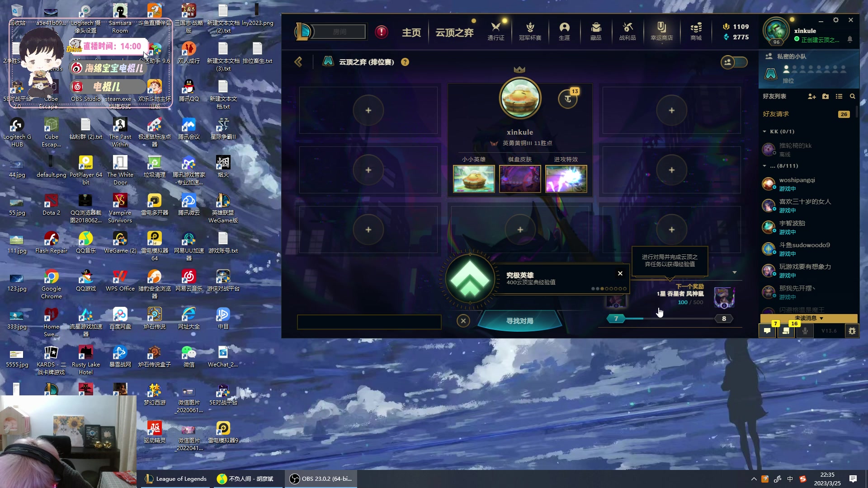868x488 pixels.
Task: Click the lobby chat input field
Action: [x=369, y=322]
